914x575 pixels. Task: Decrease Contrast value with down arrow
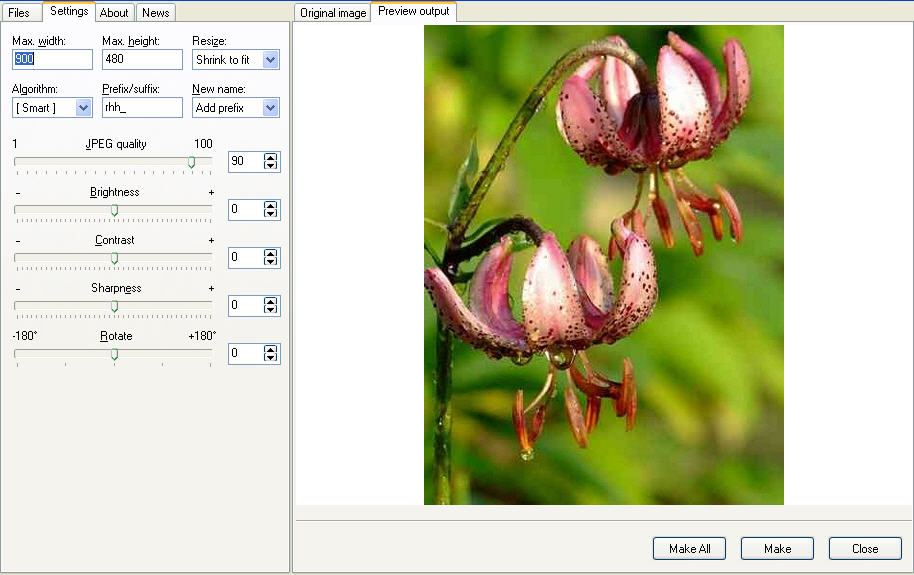270,261
